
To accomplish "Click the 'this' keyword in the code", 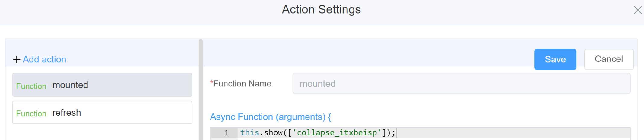I will [249, 133].
